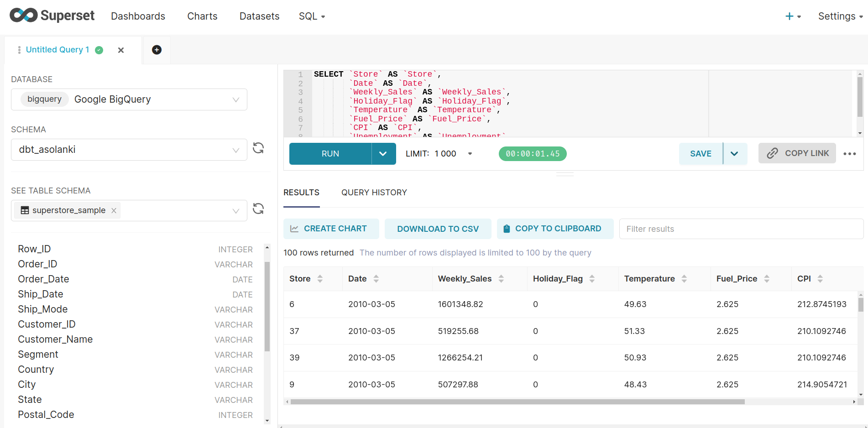Select the Segment column entry
868x428 pixels.
135,355
